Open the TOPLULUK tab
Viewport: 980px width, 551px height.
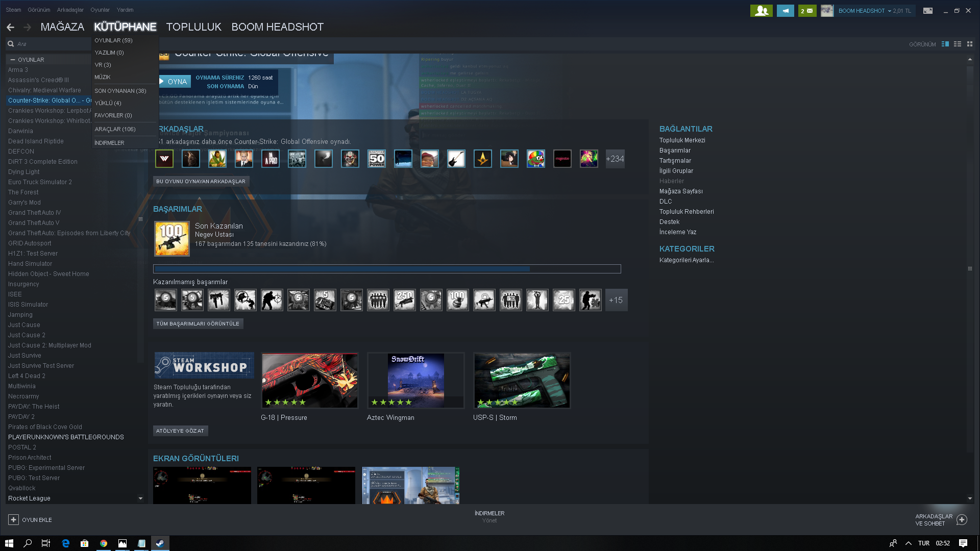[x=194, y=27]
